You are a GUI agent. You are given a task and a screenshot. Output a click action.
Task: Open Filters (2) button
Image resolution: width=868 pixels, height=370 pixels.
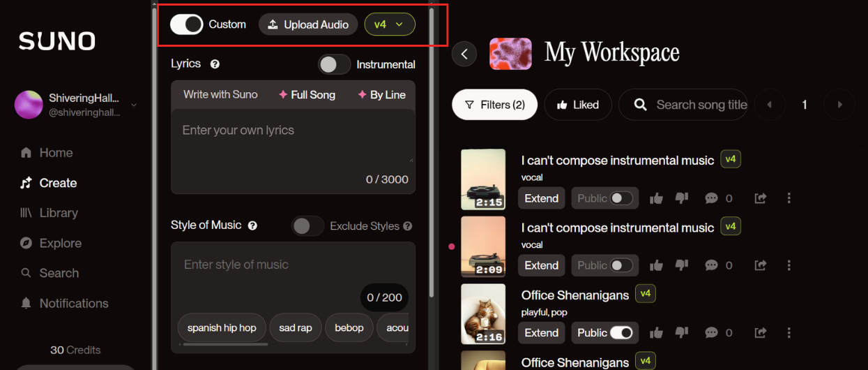click(x=494, y=105)
